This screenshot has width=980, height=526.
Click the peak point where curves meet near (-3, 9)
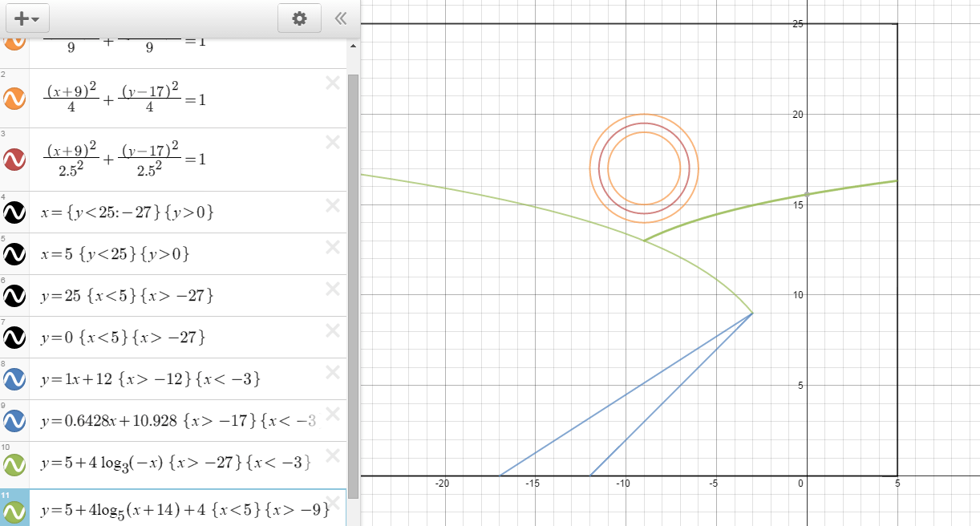pyautogui.click(x=752, y=313)
